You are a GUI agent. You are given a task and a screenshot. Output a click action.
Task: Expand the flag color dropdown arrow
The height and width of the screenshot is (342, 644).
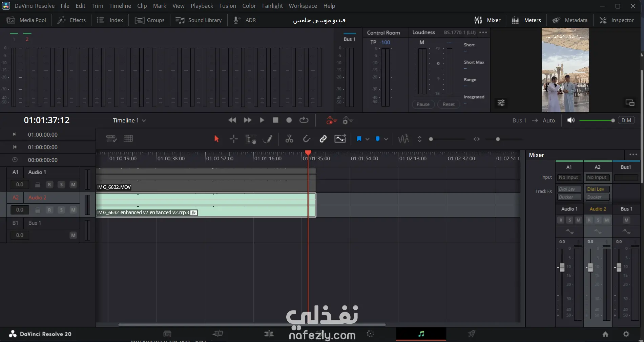tap(367, 139)
